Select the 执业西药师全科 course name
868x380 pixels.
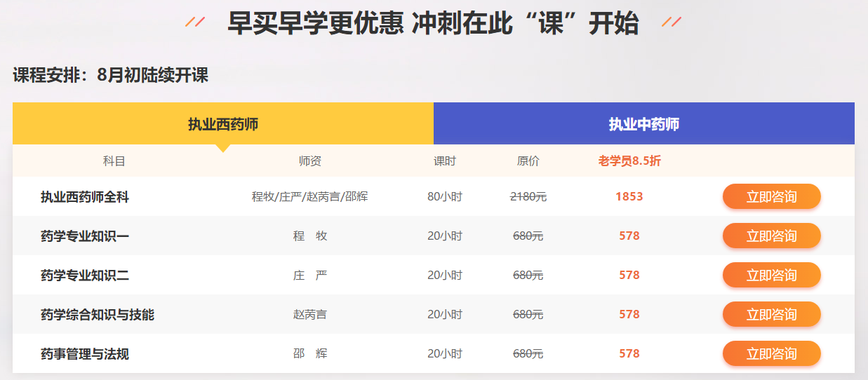(x=85, y=197)
